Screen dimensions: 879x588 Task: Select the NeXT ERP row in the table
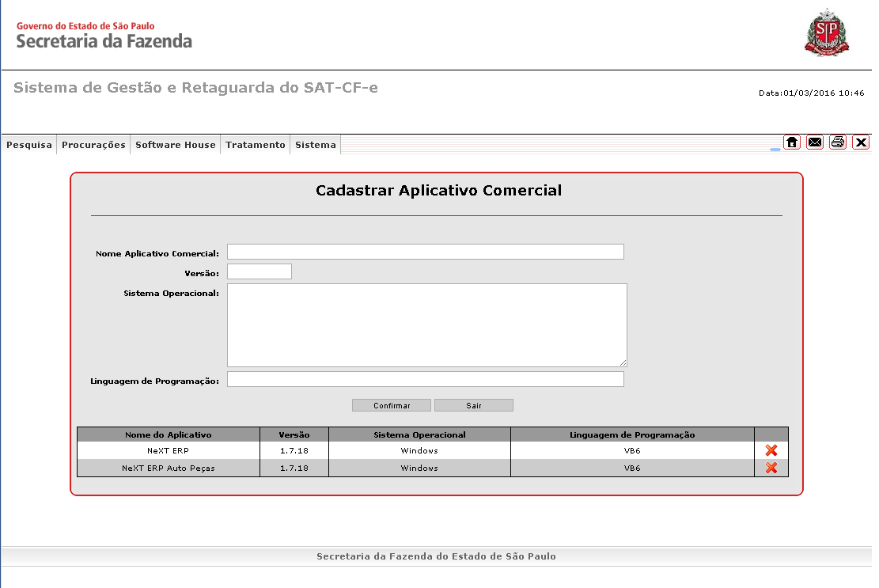[x=168, y=450]
